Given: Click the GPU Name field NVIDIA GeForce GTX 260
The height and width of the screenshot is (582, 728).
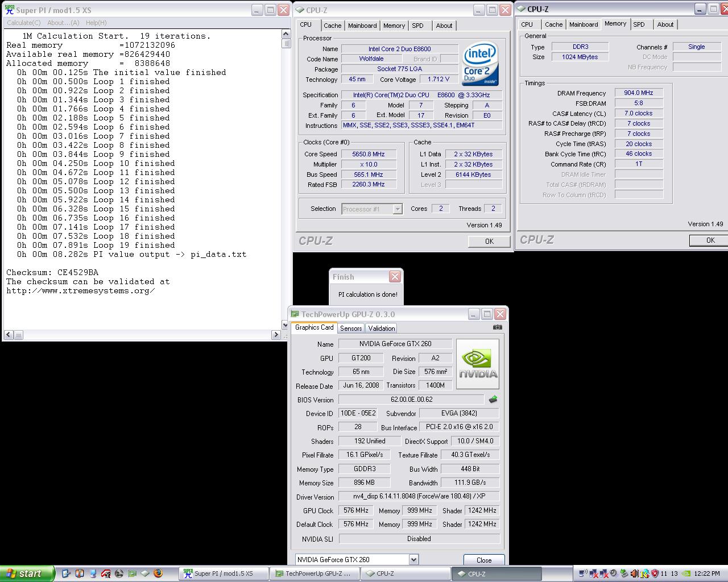Looking at the screenshot, I should [395, 344].
